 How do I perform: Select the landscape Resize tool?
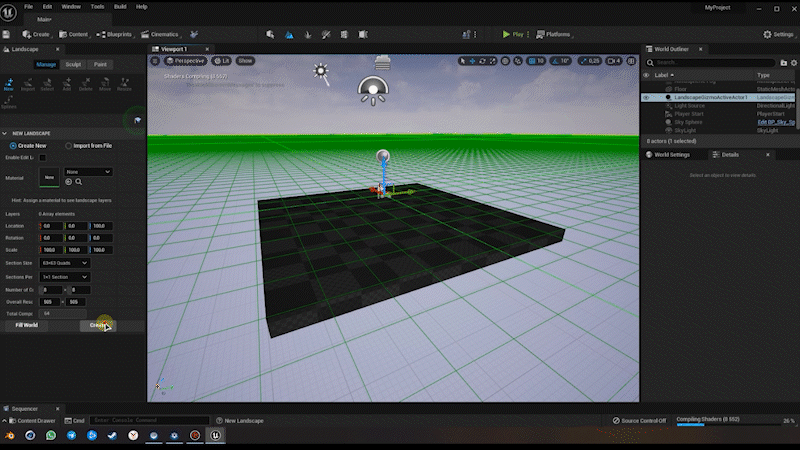click(x=124, y=84)
